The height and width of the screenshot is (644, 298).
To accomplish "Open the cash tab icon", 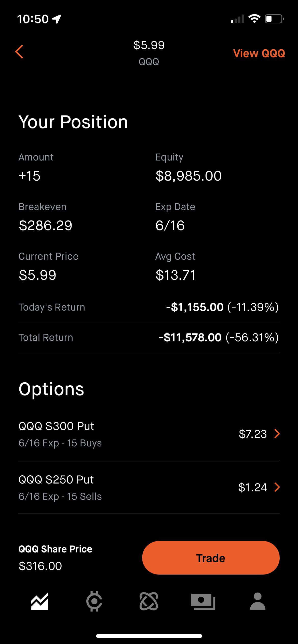I will click(203, 601).
